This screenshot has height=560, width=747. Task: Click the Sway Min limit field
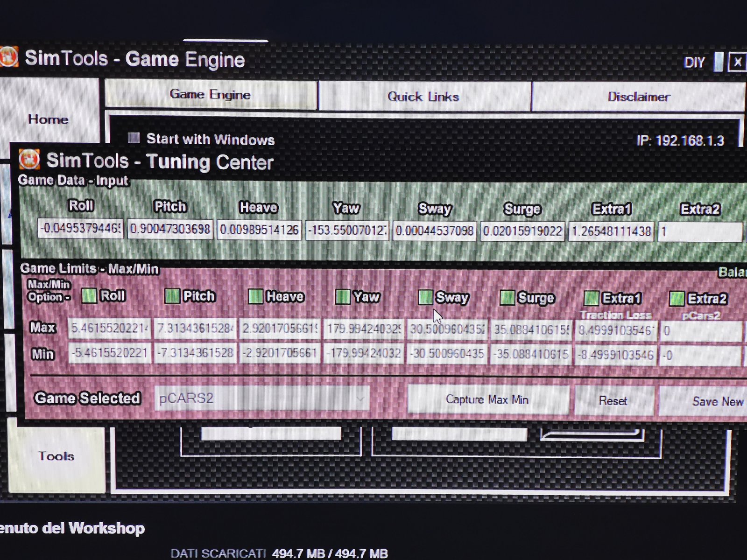447,355
